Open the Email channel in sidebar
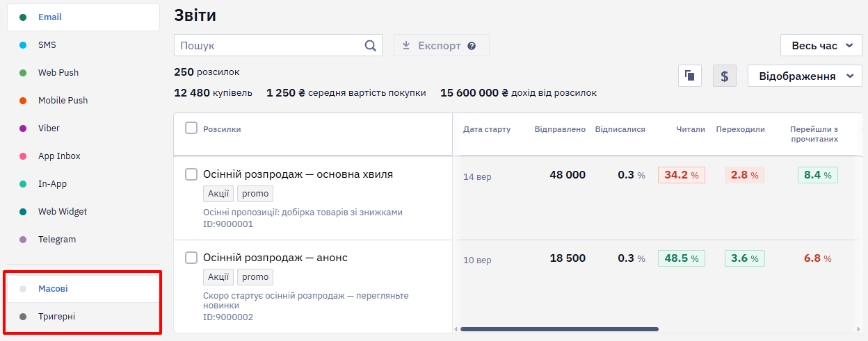 pos(83,17)
